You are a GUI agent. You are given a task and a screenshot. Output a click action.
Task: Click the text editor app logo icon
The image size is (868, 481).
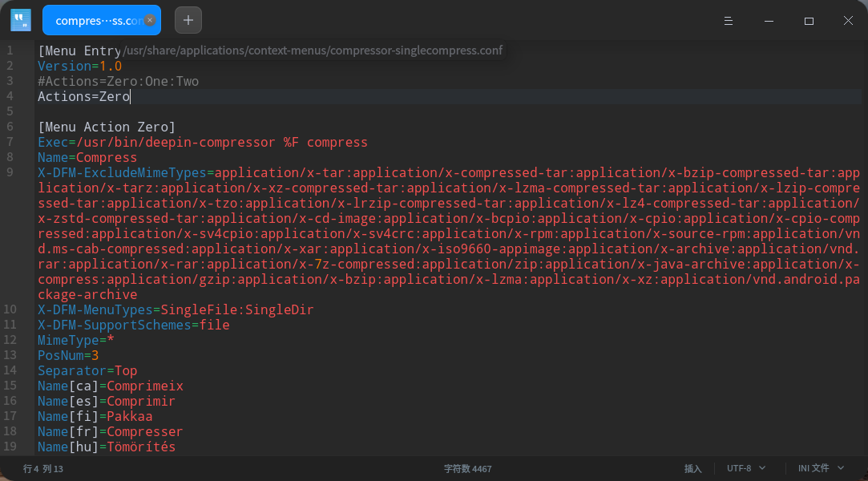coord(21,20)
